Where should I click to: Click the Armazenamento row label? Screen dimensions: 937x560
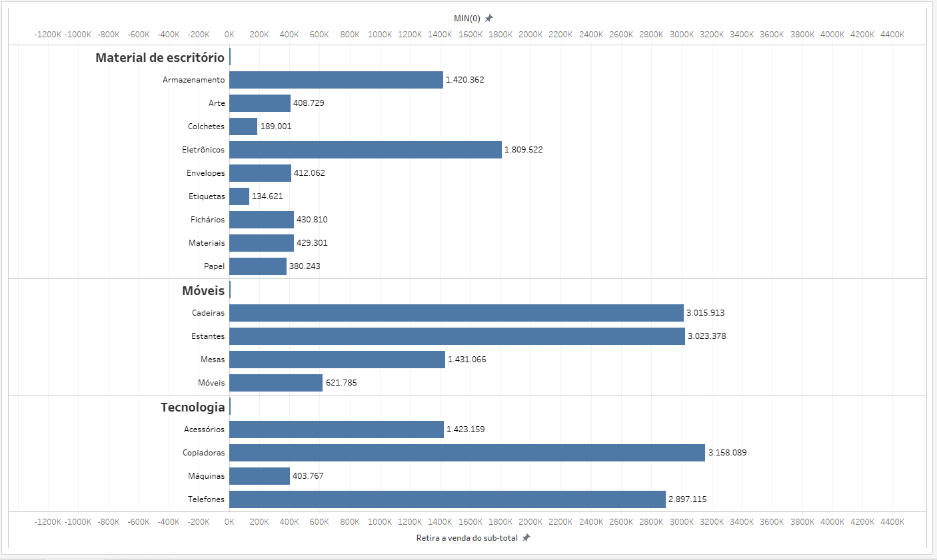click(194, 80)
